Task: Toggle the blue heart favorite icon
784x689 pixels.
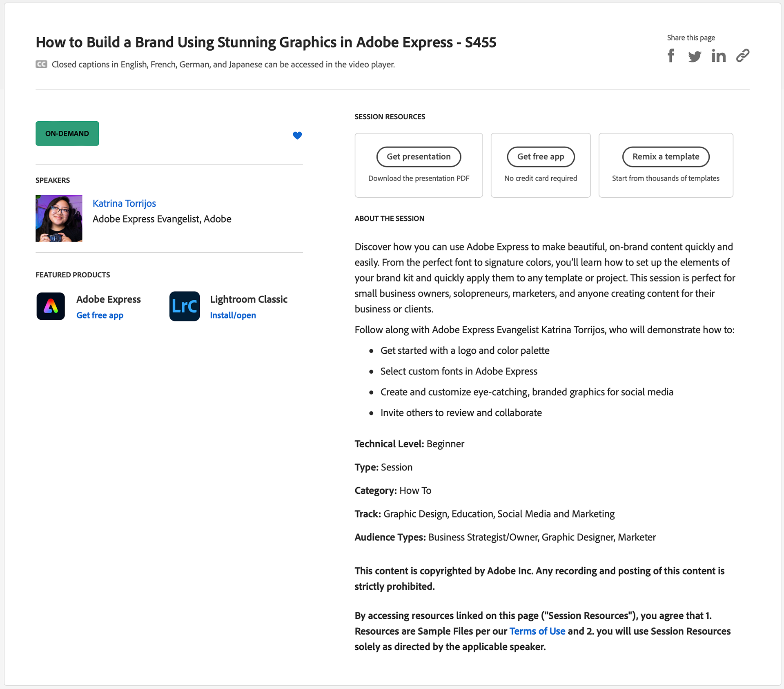Action: (x=297, y=135)
